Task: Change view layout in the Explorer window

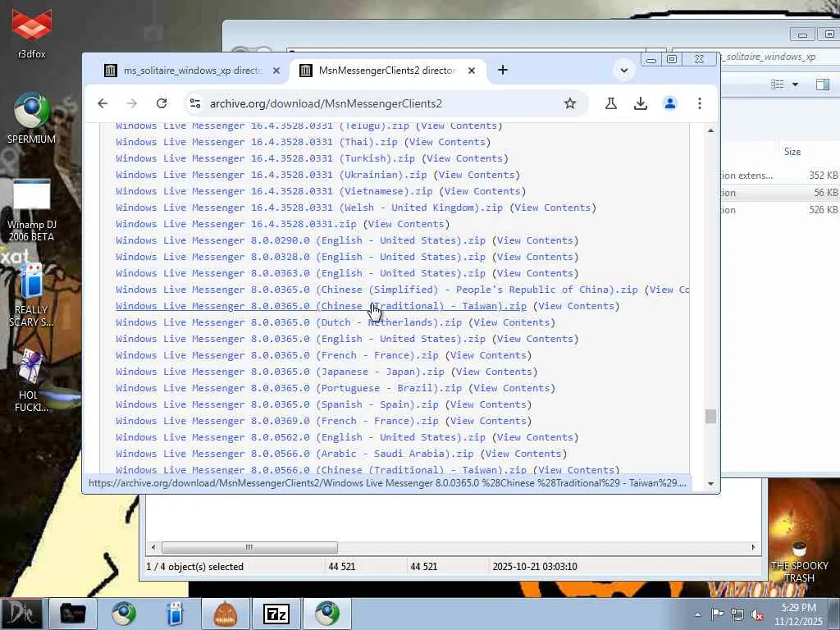Action: (x=778, y=84)
